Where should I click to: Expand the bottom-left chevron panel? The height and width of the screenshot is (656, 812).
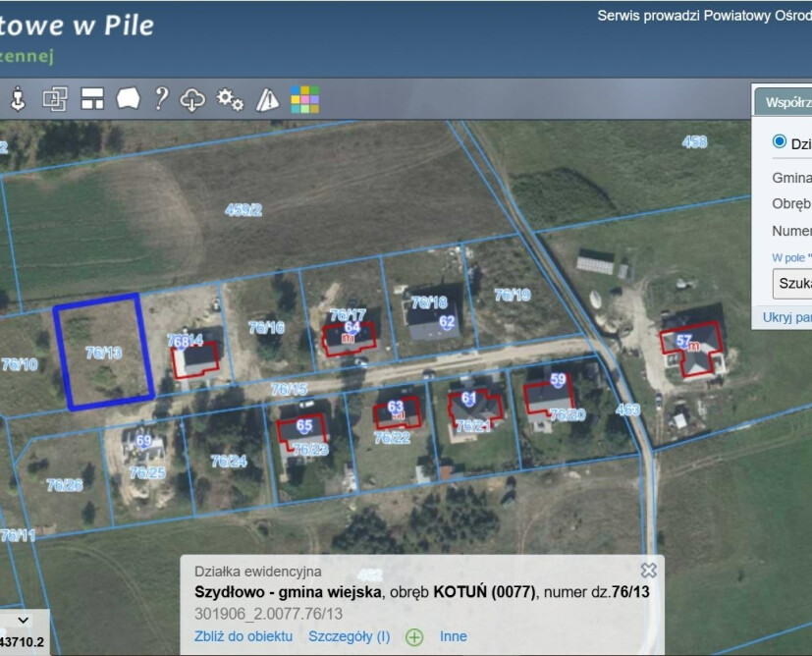coord(24,621)
